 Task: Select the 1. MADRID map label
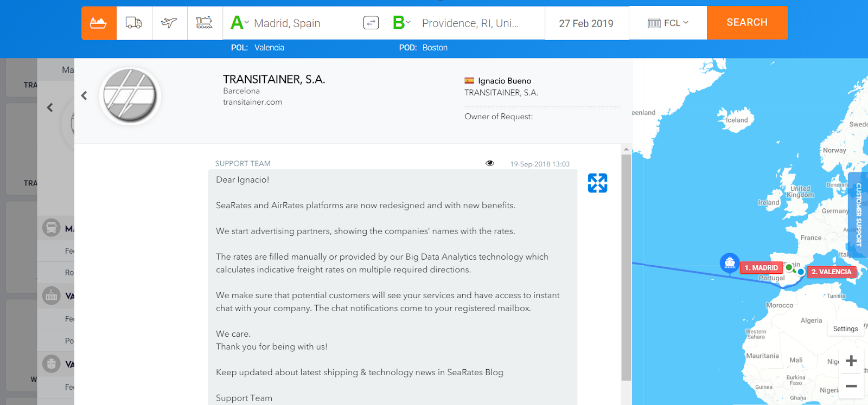[761, 268]
